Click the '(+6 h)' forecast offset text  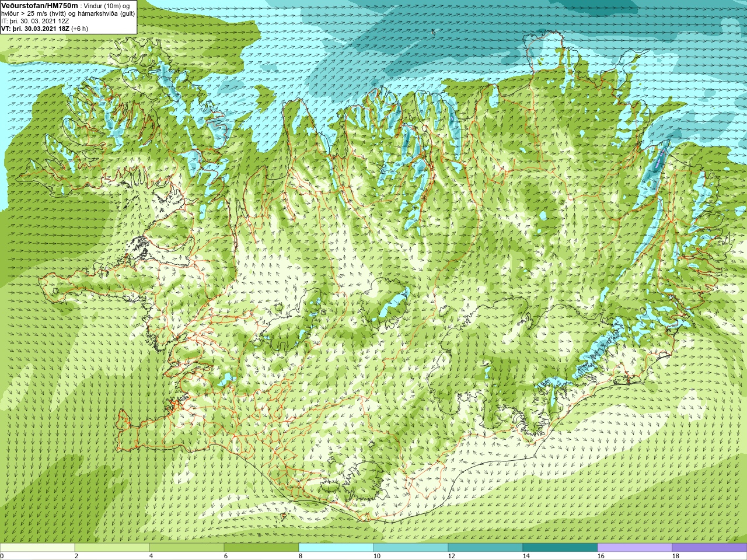point(80,28)
